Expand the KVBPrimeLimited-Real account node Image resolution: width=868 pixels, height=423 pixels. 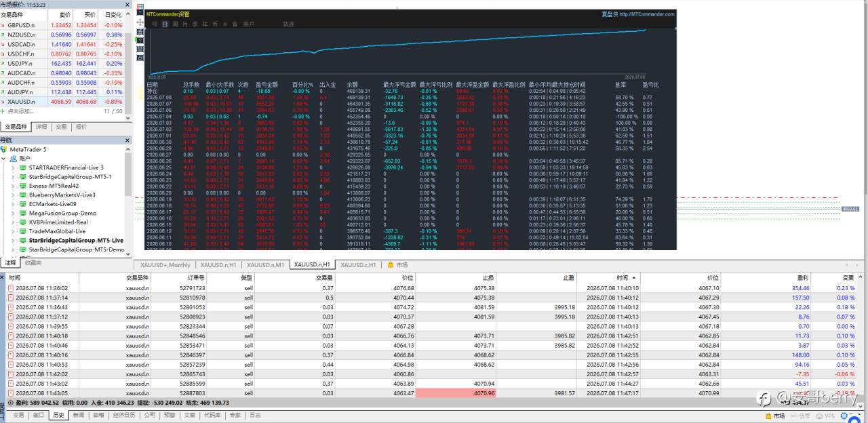[14, 222]
